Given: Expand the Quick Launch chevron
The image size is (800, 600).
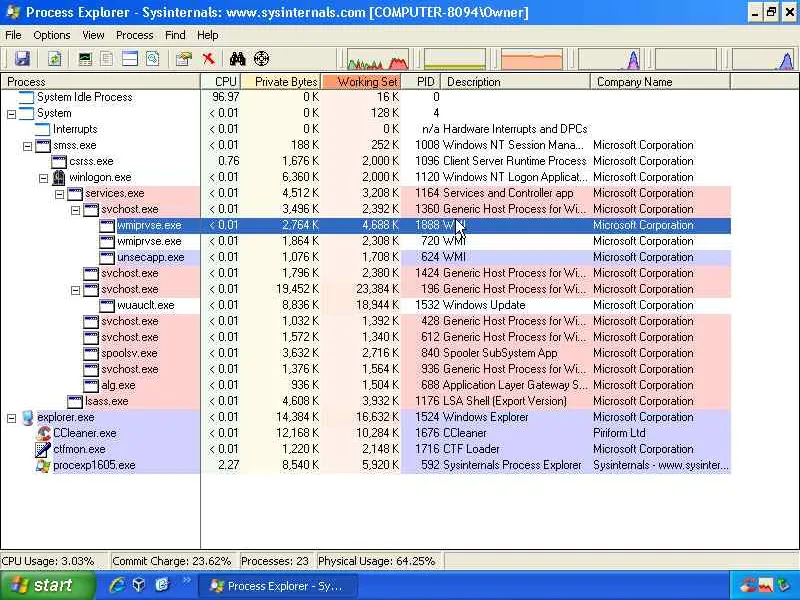Looking at the screenshot, I should (186, 580).
